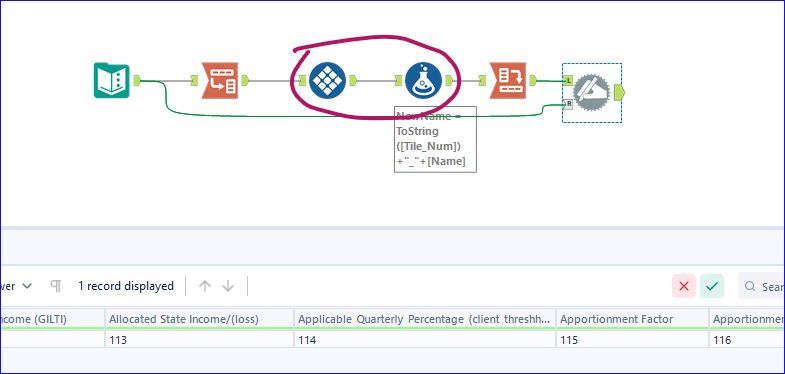Image resolution: width=785 pixels, height=374 pixels.
Task: Click the Tile tool input anchor
Action: (x=302, y=80)
